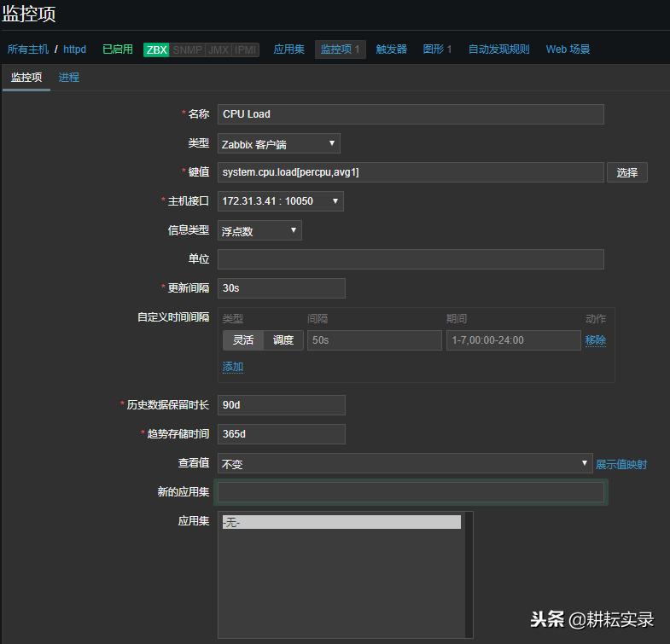
Task: Click the 已启用 status link
Action: coord(118,49)
